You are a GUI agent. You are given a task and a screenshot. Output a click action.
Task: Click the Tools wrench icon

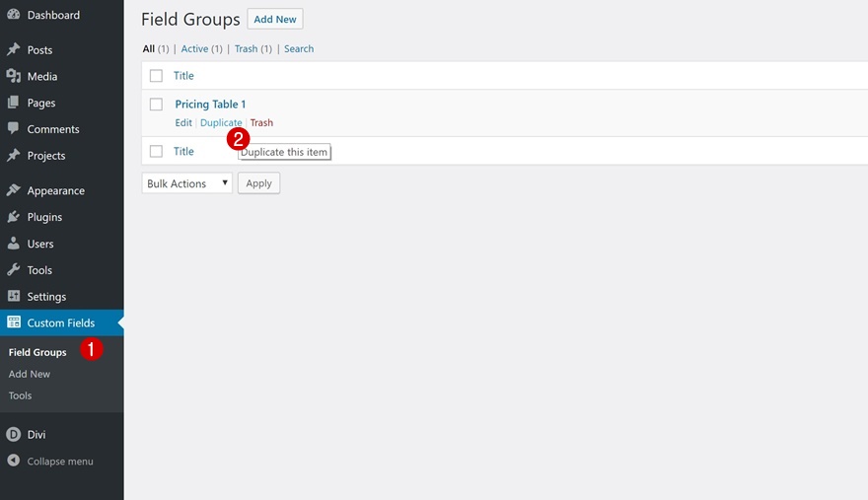coord(13,269)
